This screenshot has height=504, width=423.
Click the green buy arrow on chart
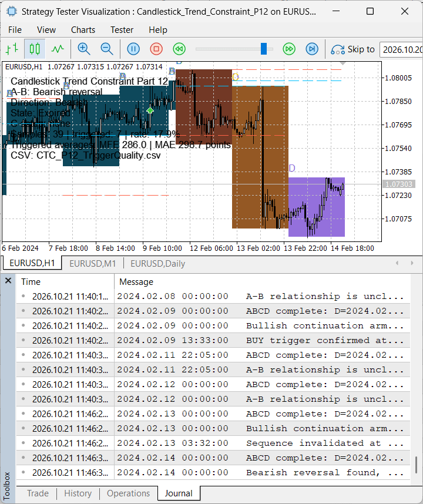(150, 110)
